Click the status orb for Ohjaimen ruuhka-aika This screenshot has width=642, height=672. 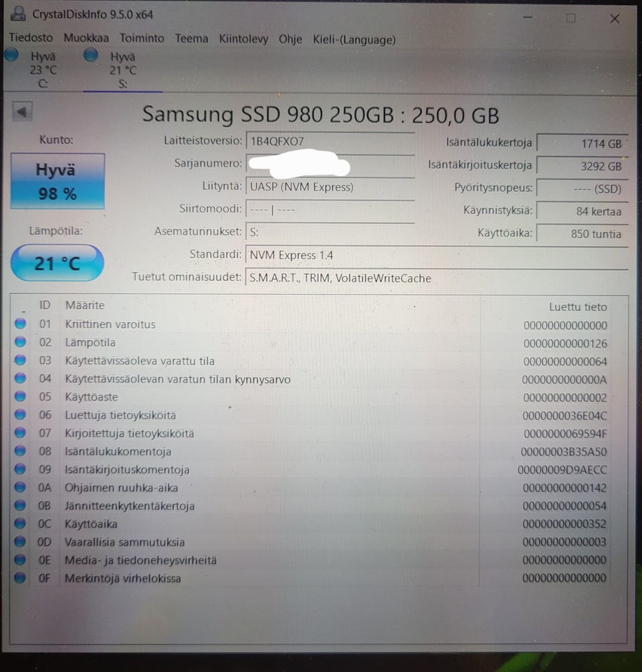[20, 487]
